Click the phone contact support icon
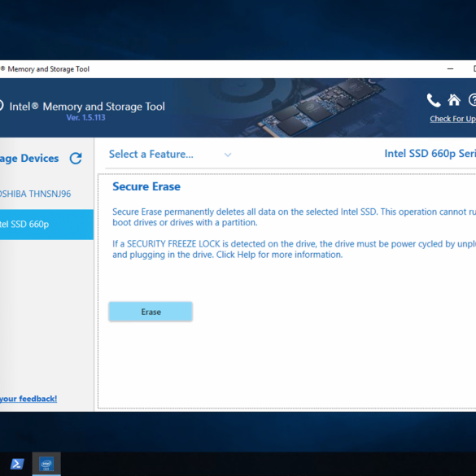Screen dimensions: 476x476 tap(434, 100)
